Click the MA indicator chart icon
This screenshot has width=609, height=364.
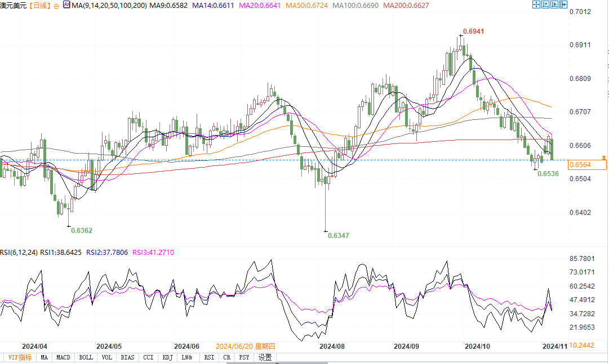66,5
